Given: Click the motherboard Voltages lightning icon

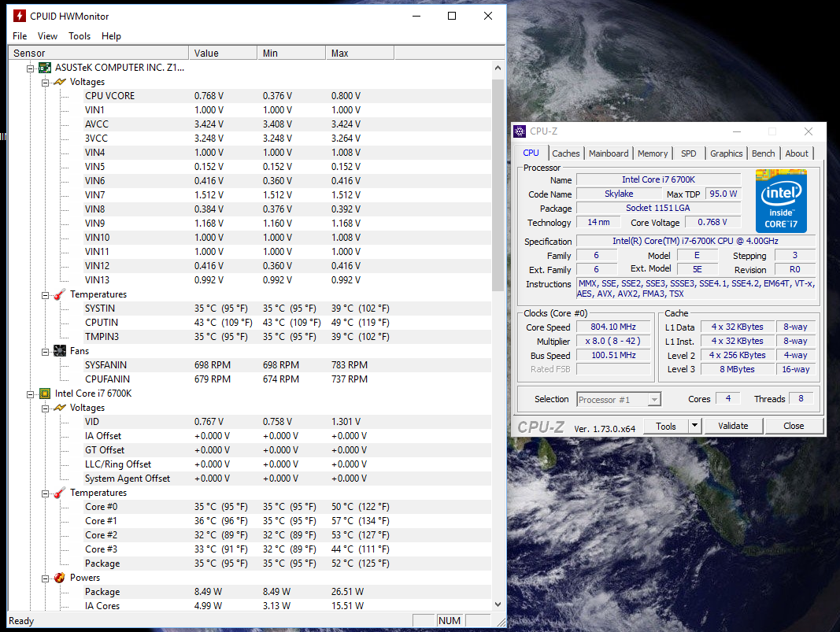Looking at the screenshot, I should pyautogui.click(x=60, y=82).
